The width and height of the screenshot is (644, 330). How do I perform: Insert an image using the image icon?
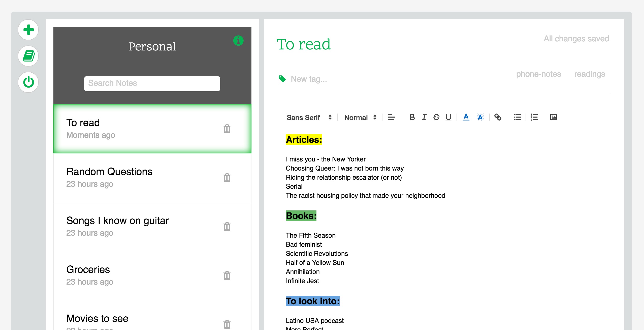[x=554, y=117]
